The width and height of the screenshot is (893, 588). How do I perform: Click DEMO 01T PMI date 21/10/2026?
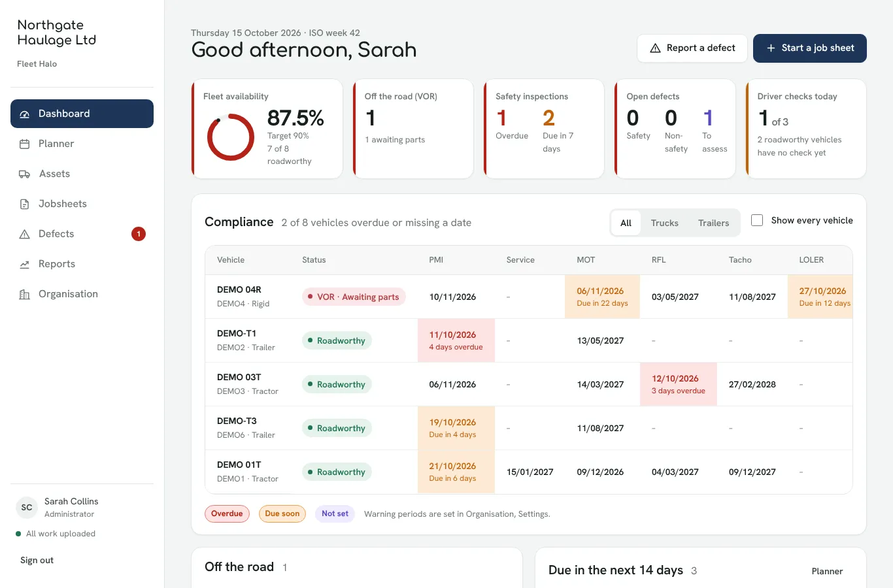(452, 466)
